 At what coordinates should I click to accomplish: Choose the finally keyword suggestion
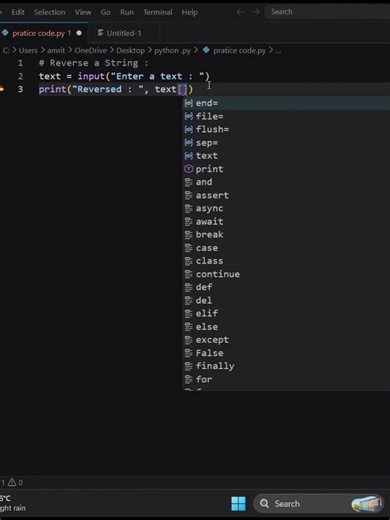coord(286,366)
